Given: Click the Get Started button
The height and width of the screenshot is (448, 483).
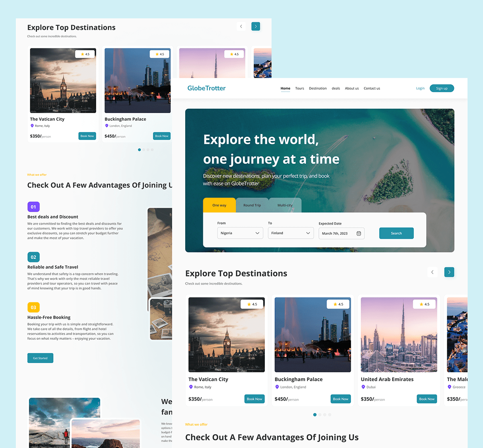Looking at the screenshot, I should (40, 358).
